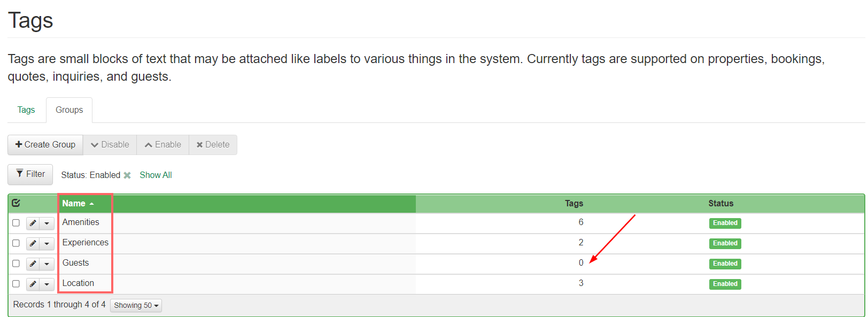Remove the Status: Enabled filter via the X icon
This screenshot has height=317, width=868.
[x=127, y=175]
